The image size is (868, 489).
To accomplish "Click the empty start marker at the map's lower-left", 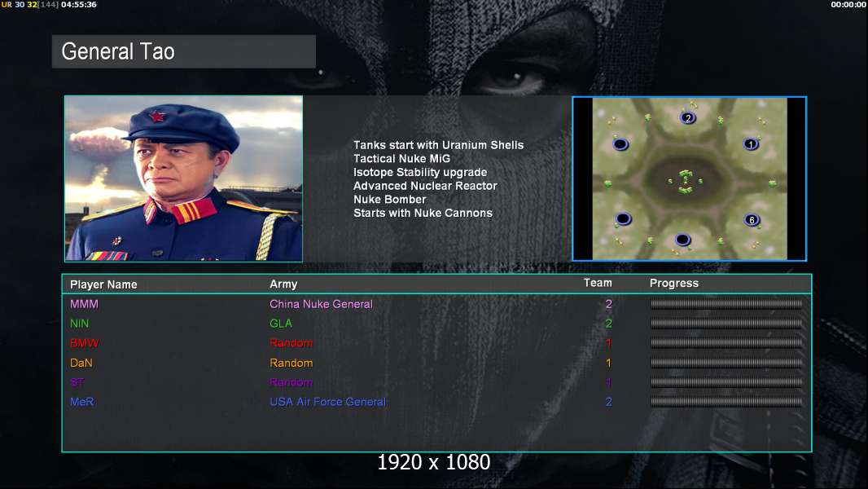I will pos(623,218).
